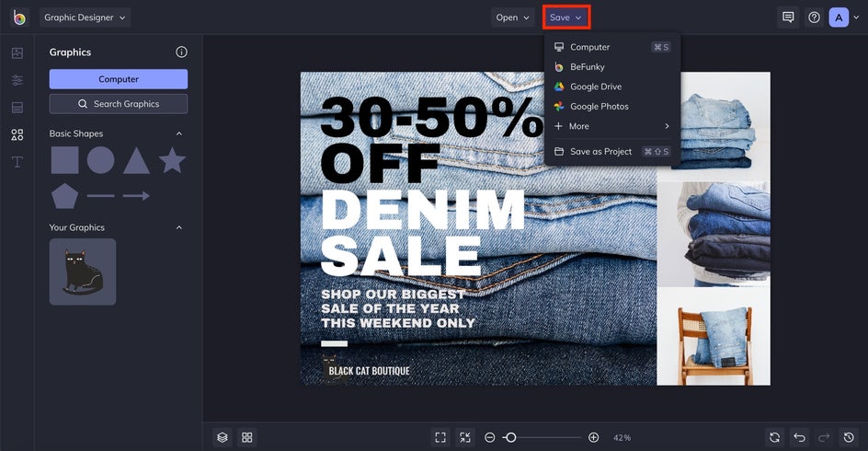Select the chair with jeans photo
This screenshot has width=868, height=451.
tap(714, 336)
